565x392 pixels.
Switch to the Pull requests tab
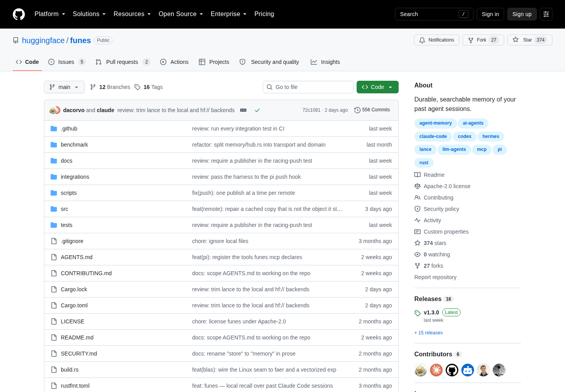pos(123,62)
